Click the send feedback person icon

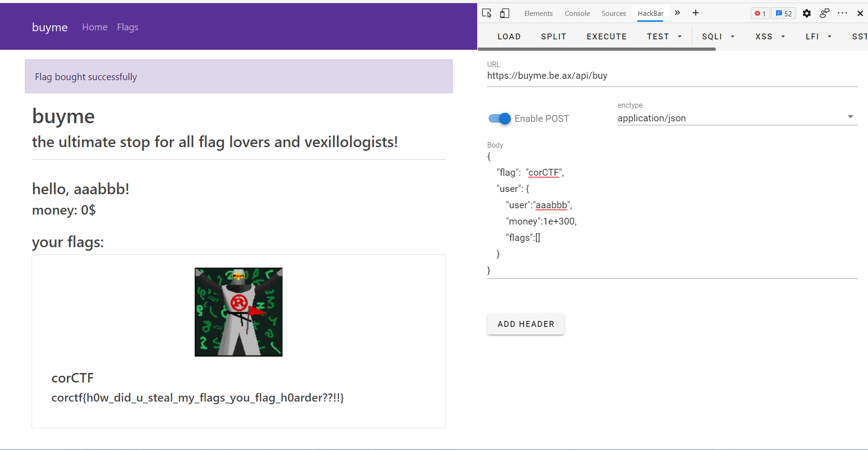point(825,13)
